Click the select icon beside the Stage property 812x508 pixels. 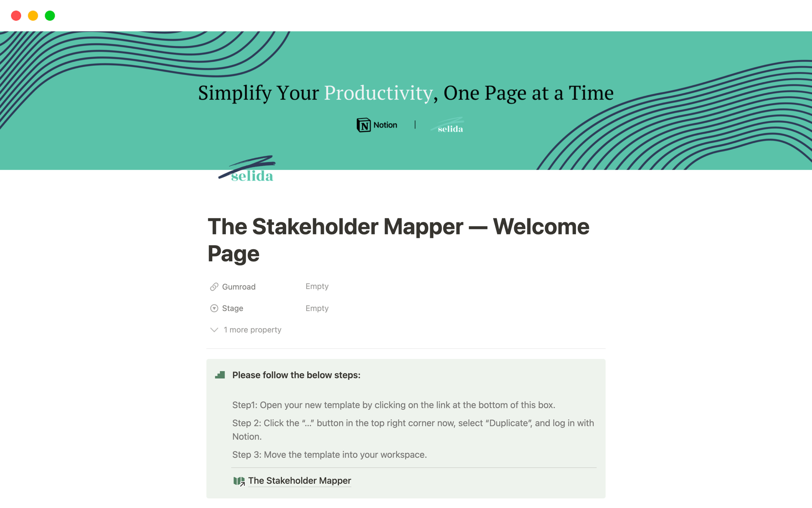[214, 308]
